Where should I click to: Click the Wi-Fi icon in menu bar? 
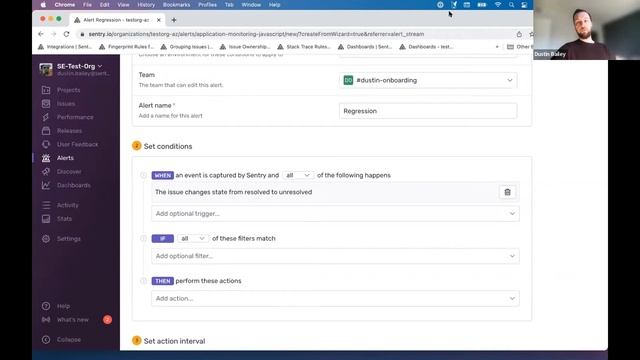point(498,5)
